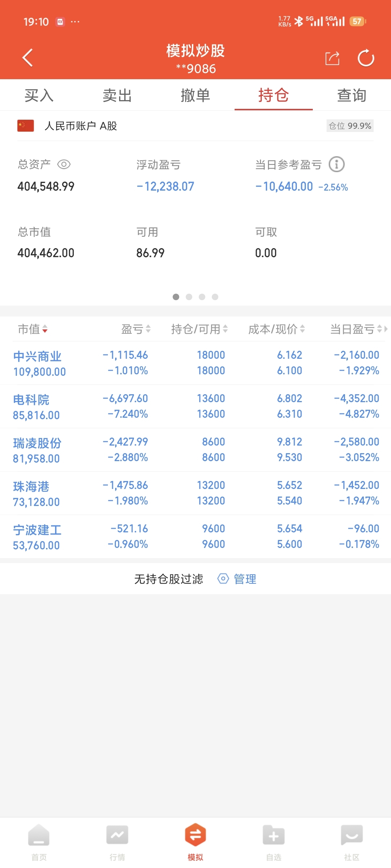Tap the Bluetooth status icon
The width and height of the screenshot is (391, 868).
tap(299, 22)
